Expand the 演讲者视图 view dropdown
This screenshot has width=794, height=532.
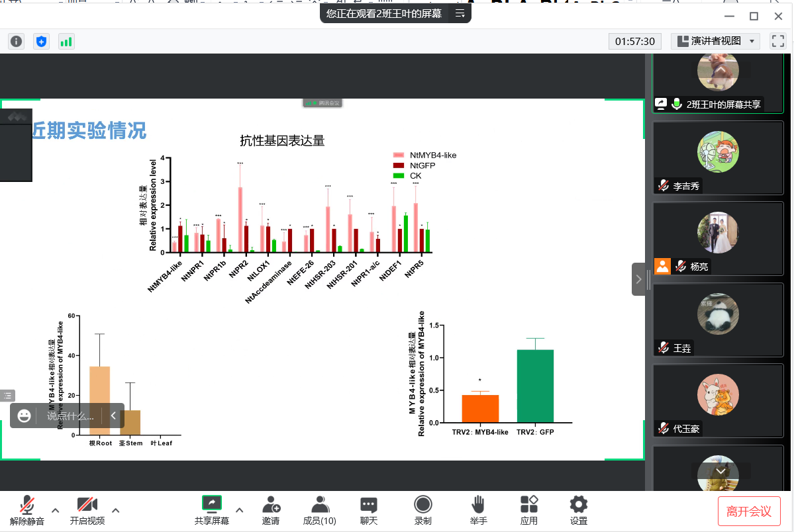click(x=715, y=41)
